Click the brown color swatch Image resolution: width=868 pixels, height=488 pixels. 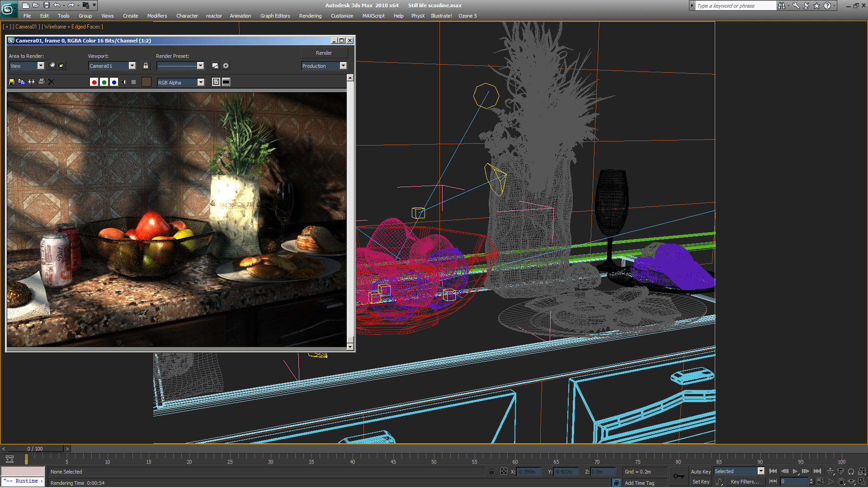tap(146, 82)
